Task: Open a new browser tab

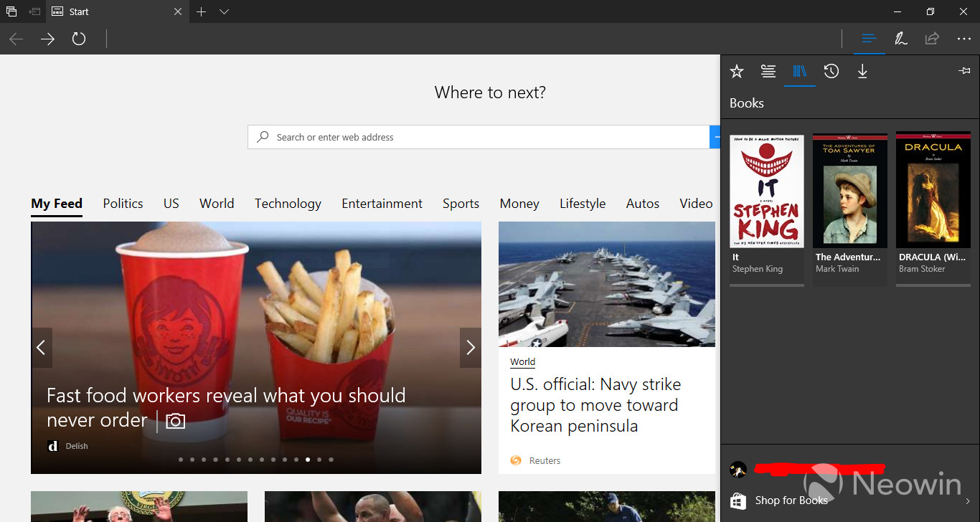Action: [201, 11]
